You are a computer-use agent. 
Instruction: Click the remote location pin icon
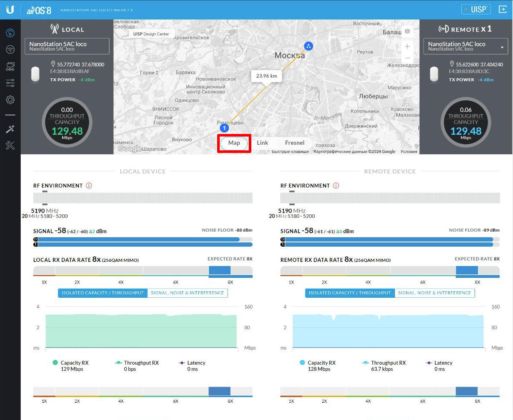[452, 64]
